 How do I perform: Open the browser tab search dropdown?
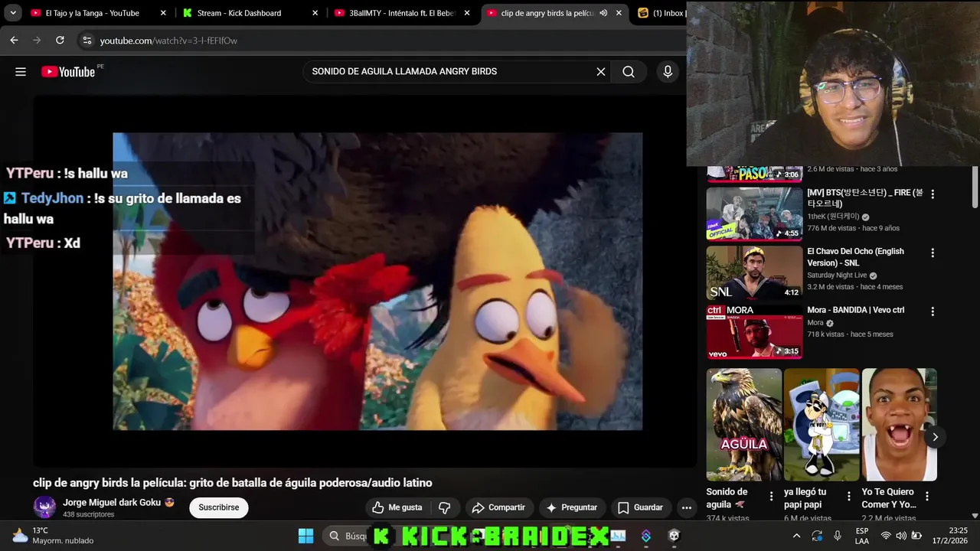(13, 13)
